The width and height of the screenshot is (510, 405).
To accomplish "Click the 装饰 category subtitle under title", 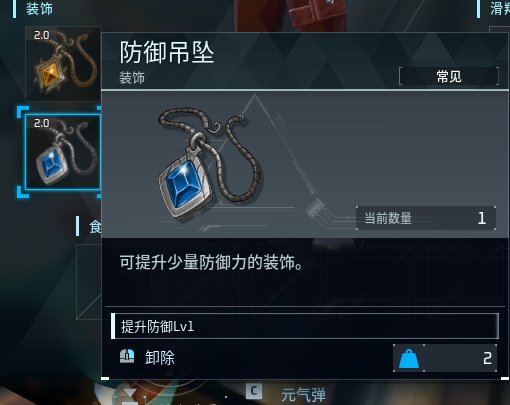I will [x=132, y=78].
